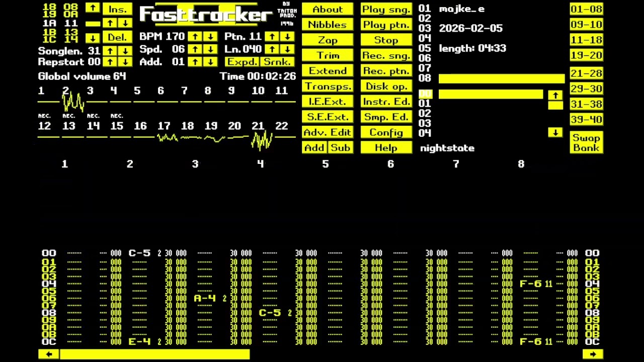The image size is (644, 362).
Task: Stop playback
Action: pos(386,40)
